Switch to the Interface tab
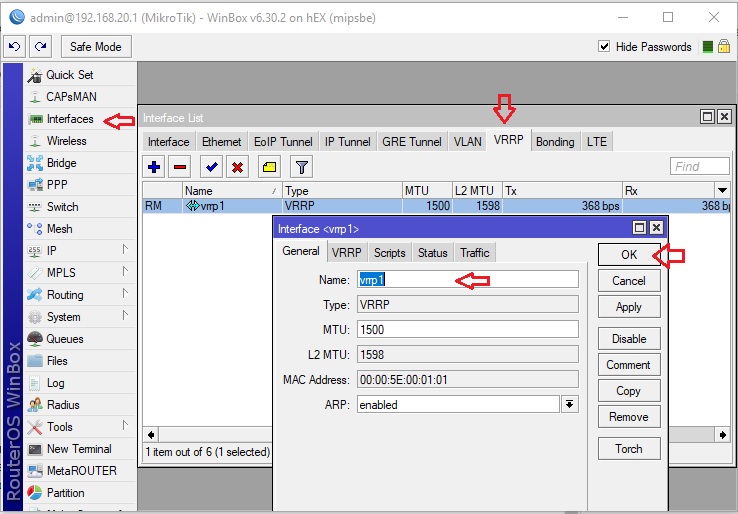Image resolution: width=738 pixels, height=514 pixels. [168, 142]
